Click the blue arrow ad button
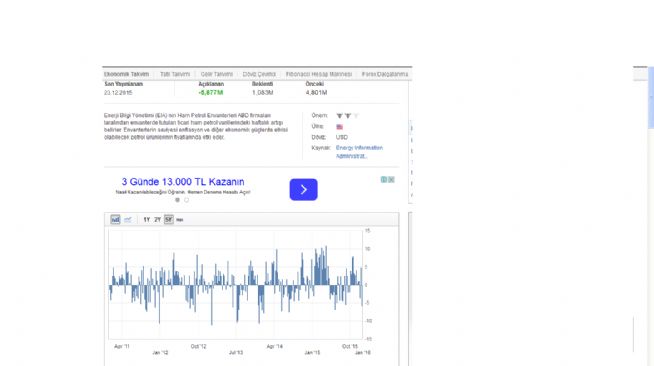654x366 pixels. pyautogui.click(x=304, y=190)
